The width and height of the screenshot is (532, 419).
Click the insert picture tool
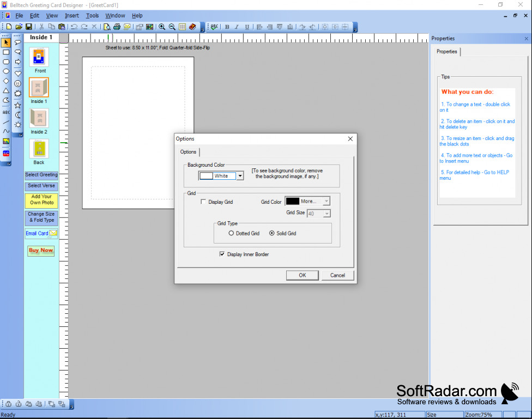[6, 141]
